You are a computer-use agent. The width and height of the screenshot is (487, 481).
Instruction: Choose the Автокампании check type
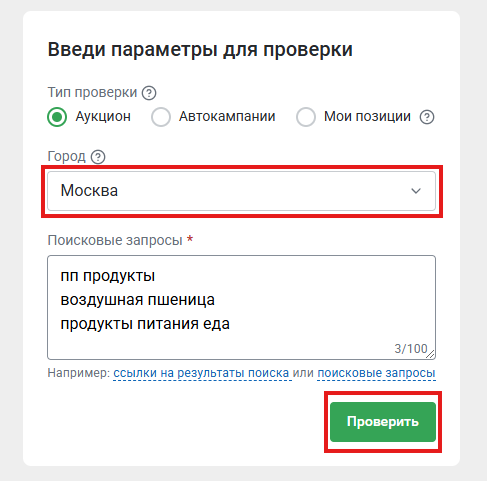point(161,117)
